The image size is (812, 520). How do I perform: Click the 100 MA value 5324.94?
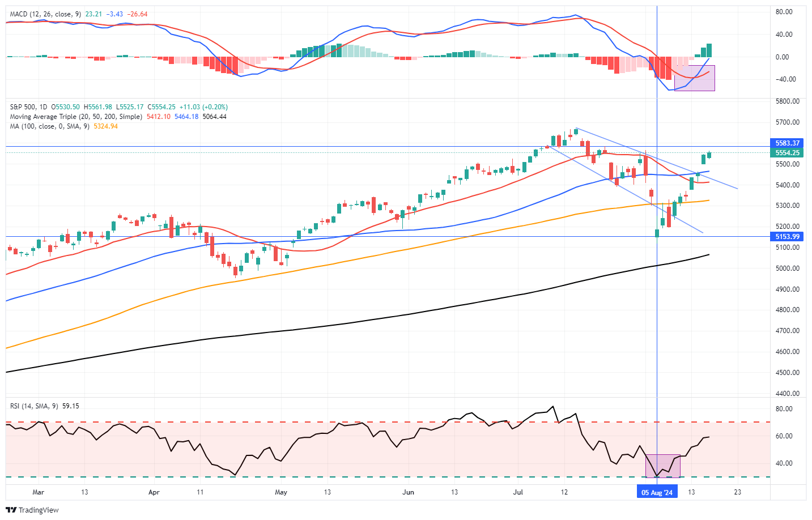(106, 126)
